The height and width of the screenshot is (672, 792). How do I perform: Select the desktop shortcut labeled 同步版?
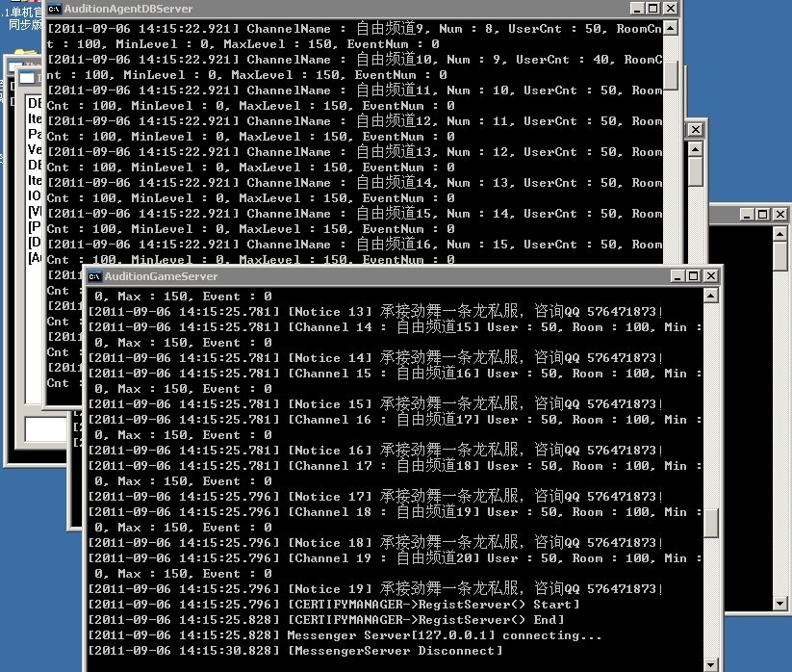pos(21,25)
